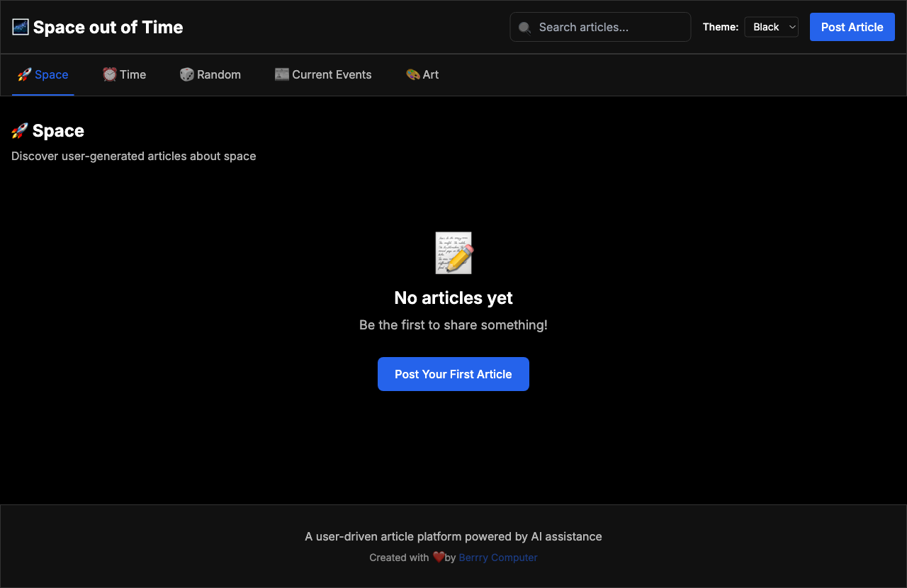Click the rocket icon beside the Space heading
The height and width of the screenshot is (588, 907).
(x=20, y=131)
